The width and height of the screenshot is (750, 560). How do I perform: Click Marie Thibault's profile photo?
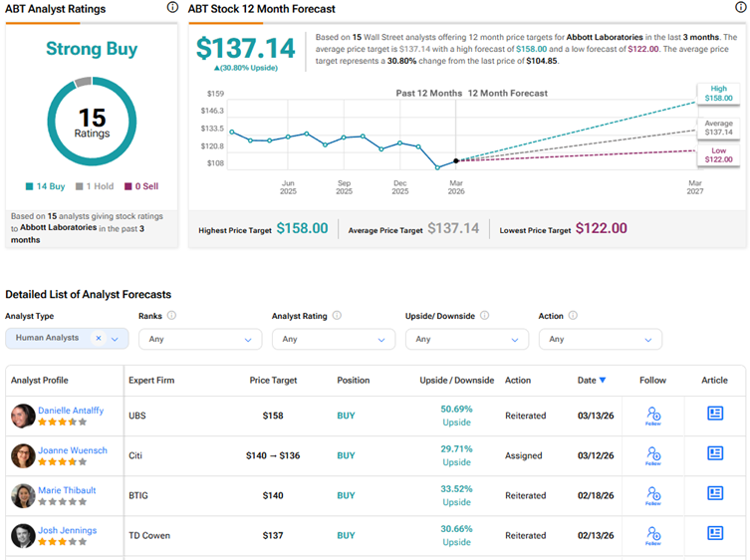(23, 495)
